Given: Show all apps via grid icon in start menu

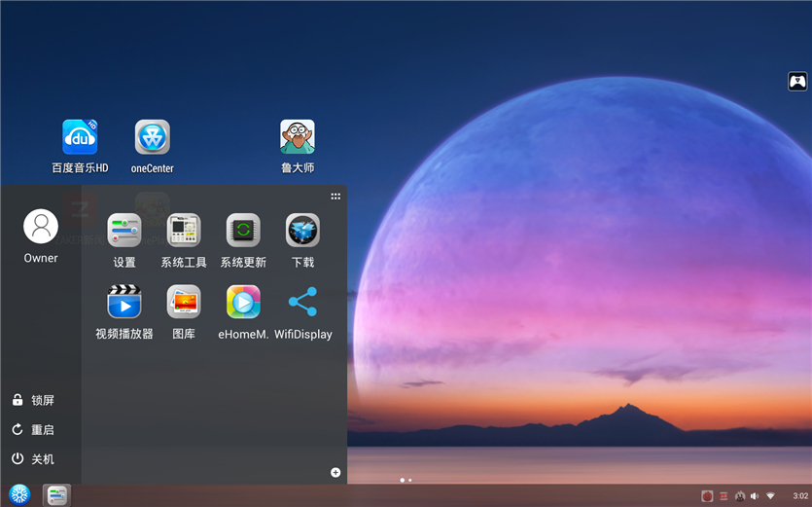Looking at the screenshot, I should pyautogui.click(x=335, y=197).
